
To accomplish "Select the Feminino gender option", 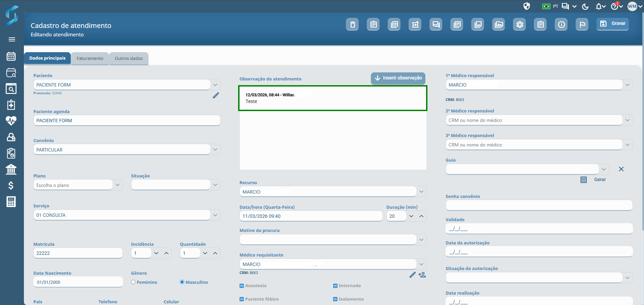I will [x=133, y=282].
